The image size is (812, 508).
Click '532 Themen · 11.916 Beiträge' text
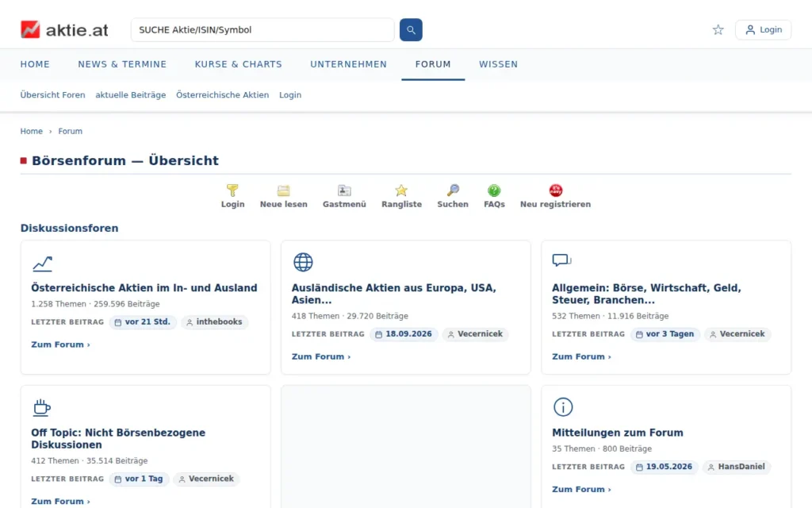610,316
